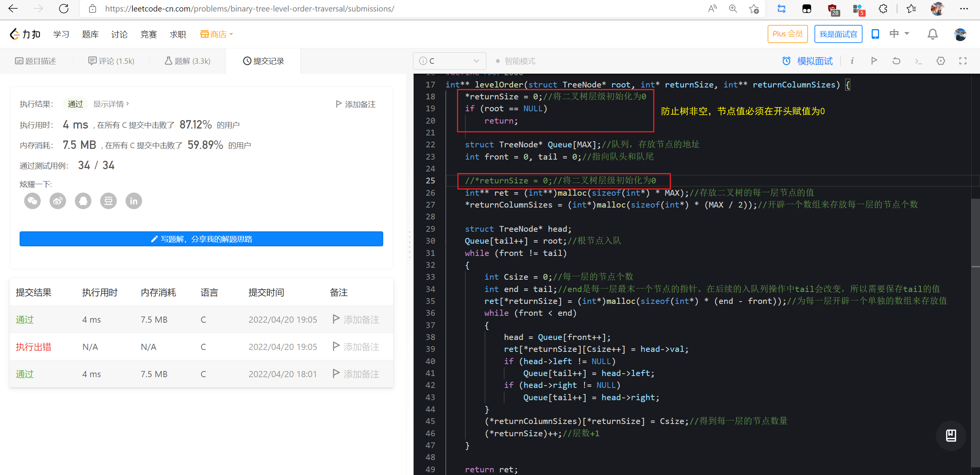Click the LeetCode 力扣 logo
The height and width of the screenshot is (475, 980).
[x=25, y=34]
